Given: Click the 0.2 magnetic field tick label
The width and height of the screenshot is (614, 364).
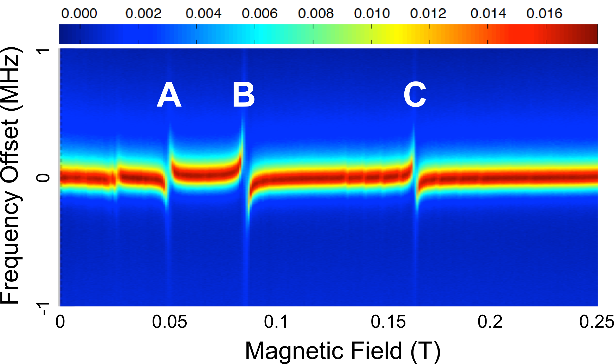Looking at the screenshot, I should point(490,322).
